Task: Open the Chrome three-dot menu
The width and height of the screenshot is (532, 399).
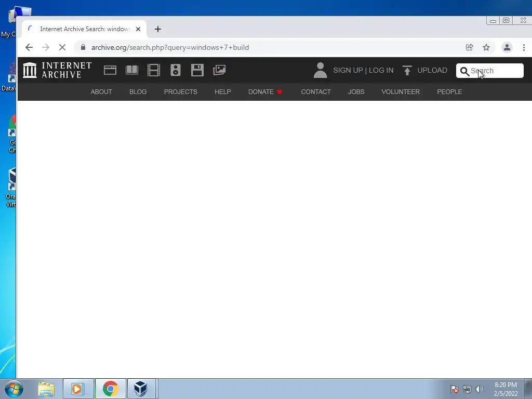Action: point(524,47)
